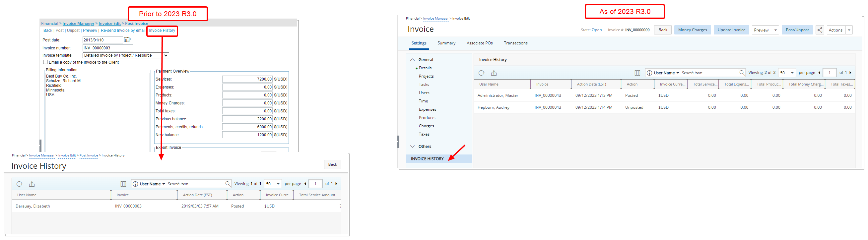Click export icon in left Invoice History page
Viewport: 868px width, 240px height.
pyautogui.click(x=32, y=184)
